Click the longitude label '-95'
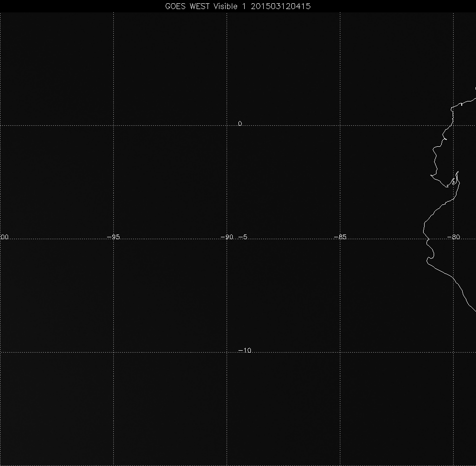This screenshot has height=466, width=476. (114, 237)
